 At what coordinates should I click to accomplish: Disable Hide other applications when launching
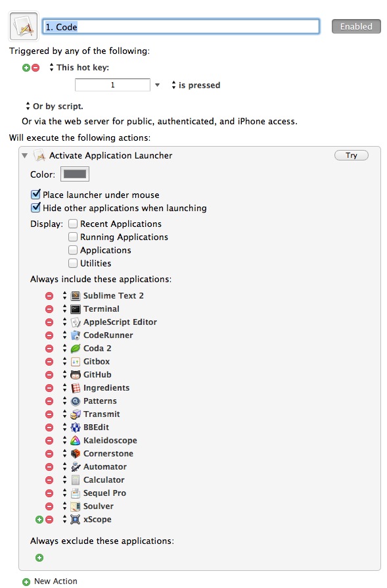[x=35, y=208]
